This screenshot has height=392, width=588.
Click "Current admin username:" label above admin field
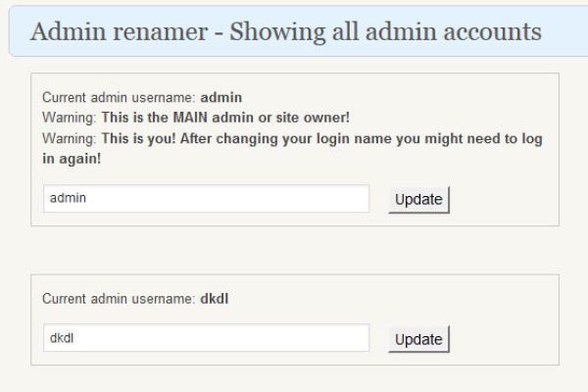[x=119, y=98]
